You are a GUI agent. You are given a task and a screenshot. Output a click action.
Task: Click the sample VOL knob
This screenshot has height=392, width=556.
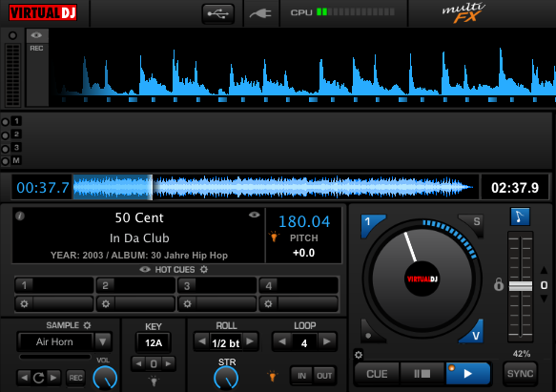105,378
